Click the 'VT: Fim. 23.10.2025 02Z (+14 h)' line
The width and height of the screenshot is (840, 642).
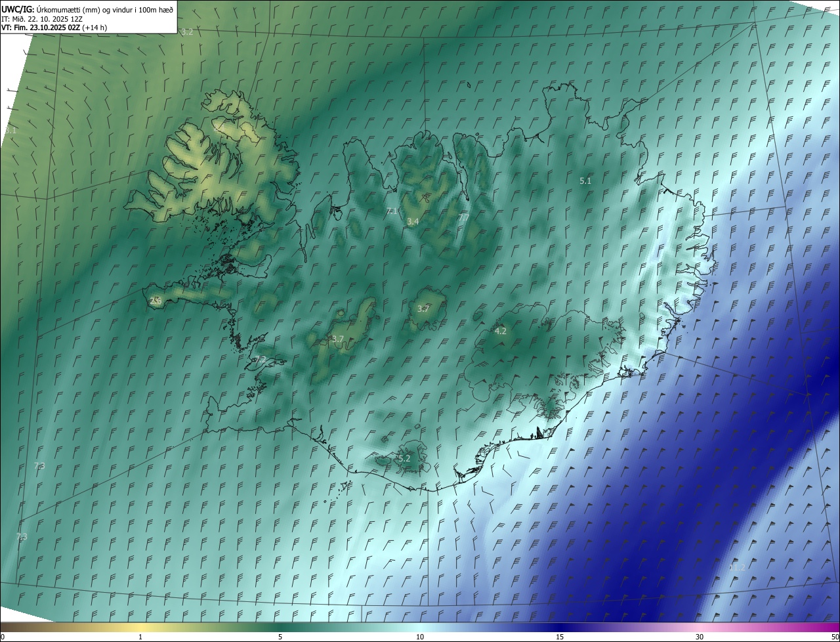coord(54,28)
